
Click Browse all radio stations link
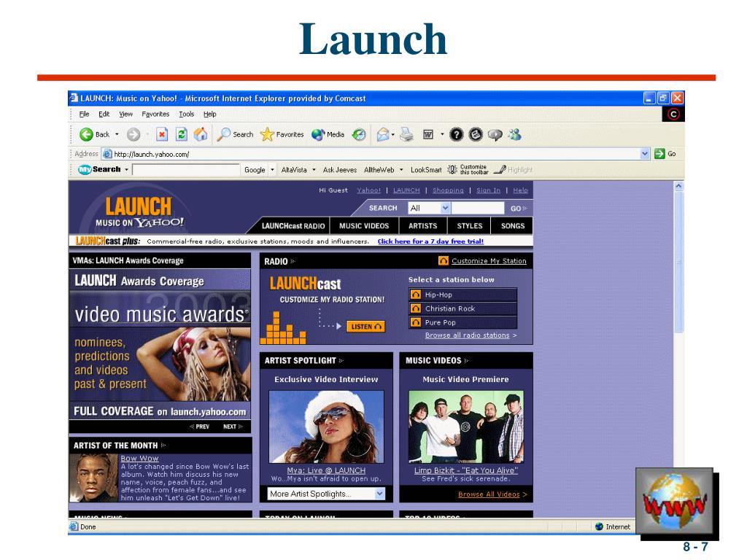[x=468, y=335]
